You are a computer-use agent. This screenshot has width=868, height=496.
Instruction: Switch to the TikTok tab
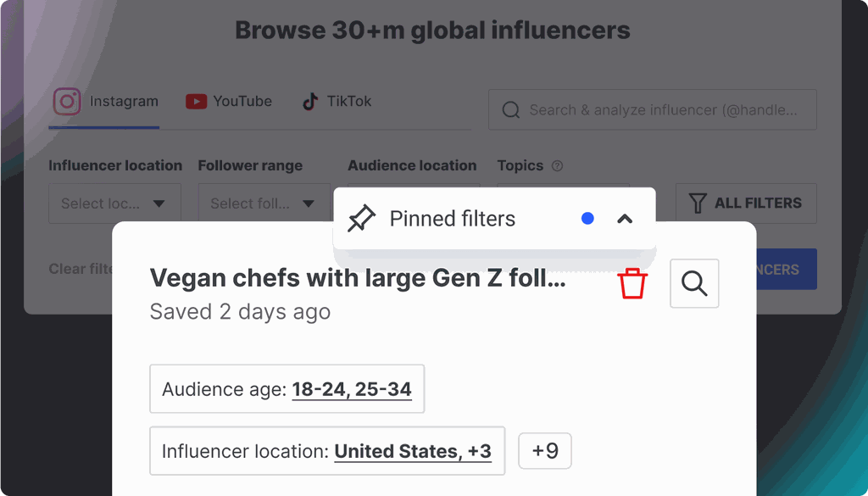[x=337, y=102]
